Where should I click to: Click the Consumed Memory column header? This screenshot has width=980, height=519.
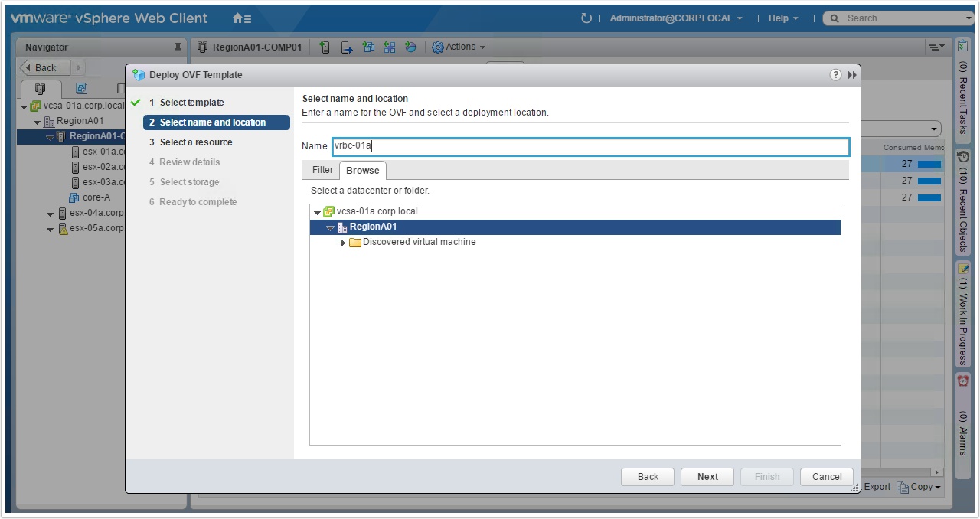[913, 148]
